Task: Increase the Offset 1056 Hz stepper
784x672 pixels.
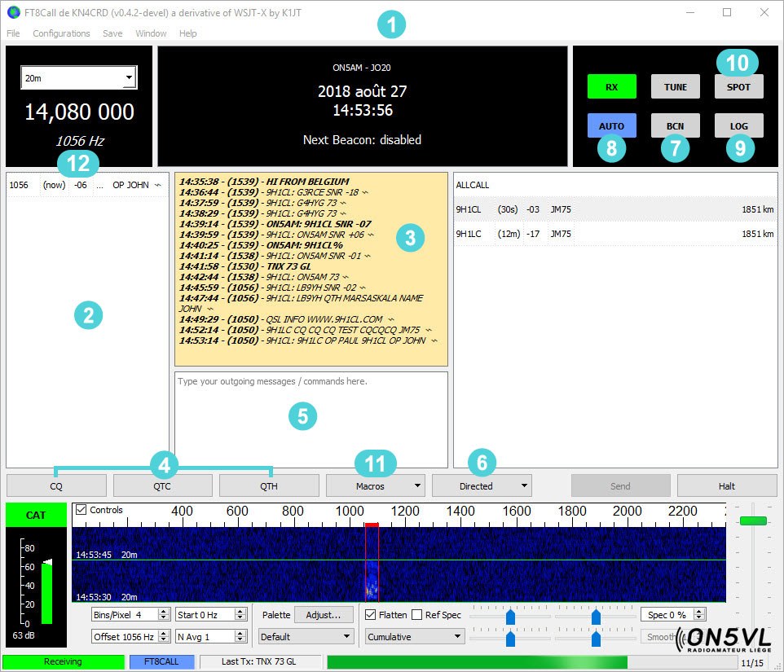Action: point(164,634)
